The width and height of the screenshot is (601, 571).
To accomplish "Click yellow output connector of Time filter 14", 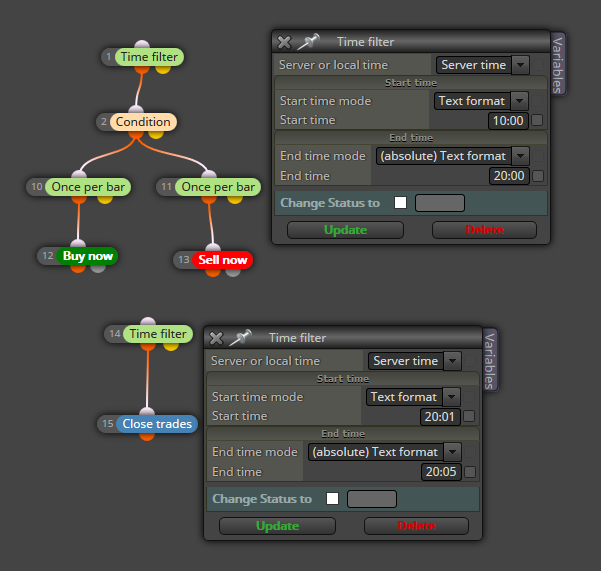I will [171, 346].
